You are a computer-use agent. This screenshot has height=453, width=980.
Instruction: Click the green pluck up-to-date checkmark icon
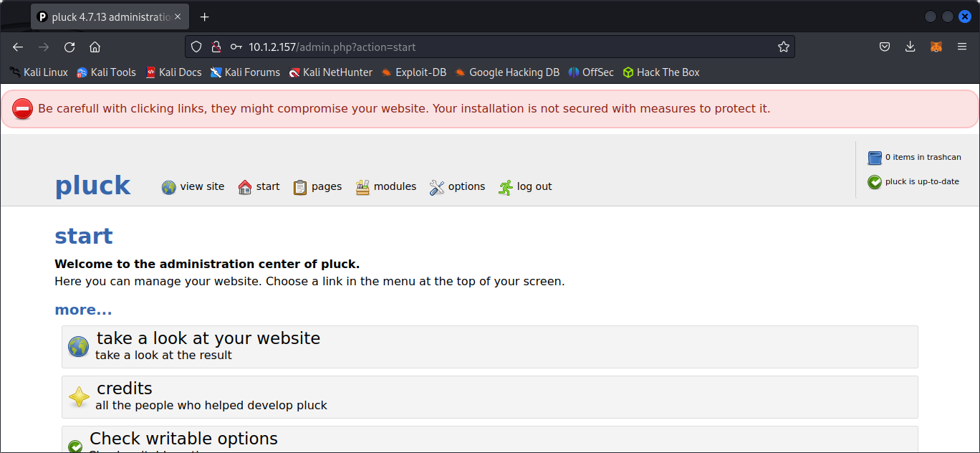(875, 182)
